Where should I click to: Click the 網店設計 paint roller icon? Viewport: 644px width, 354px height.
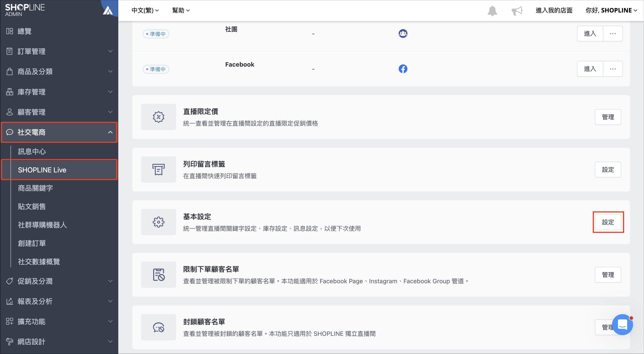click(x=9, y=342)
